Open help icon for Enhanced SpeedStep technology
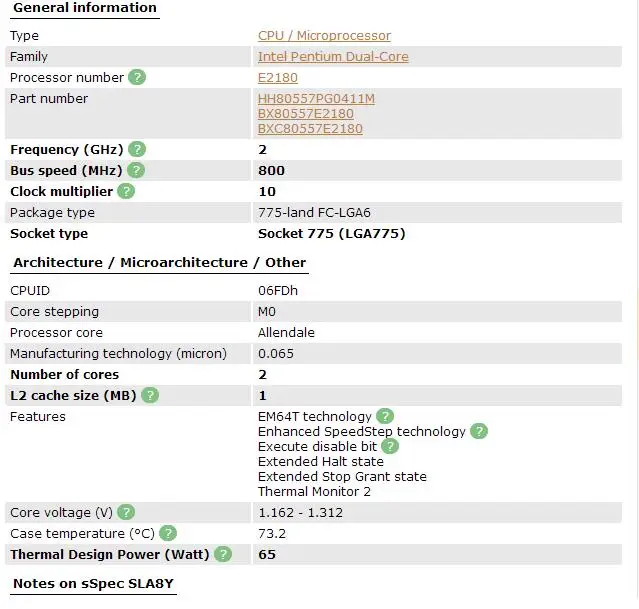This screenshot has width=639, height=609. (x=479, y=431)
